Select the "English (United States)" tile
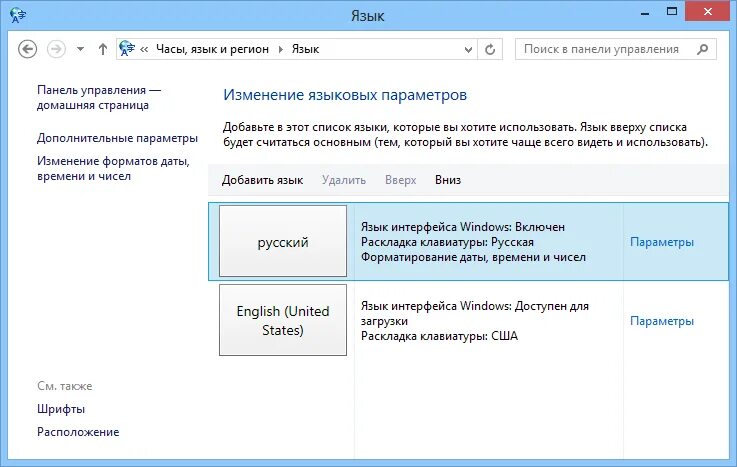737x467 pixels. pos(283,320)
